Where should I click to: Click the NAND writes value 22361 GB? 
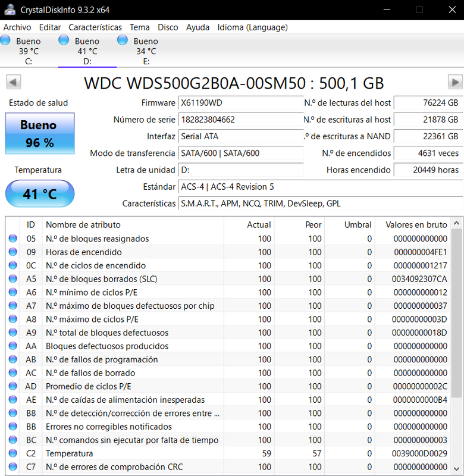point(428,136)
